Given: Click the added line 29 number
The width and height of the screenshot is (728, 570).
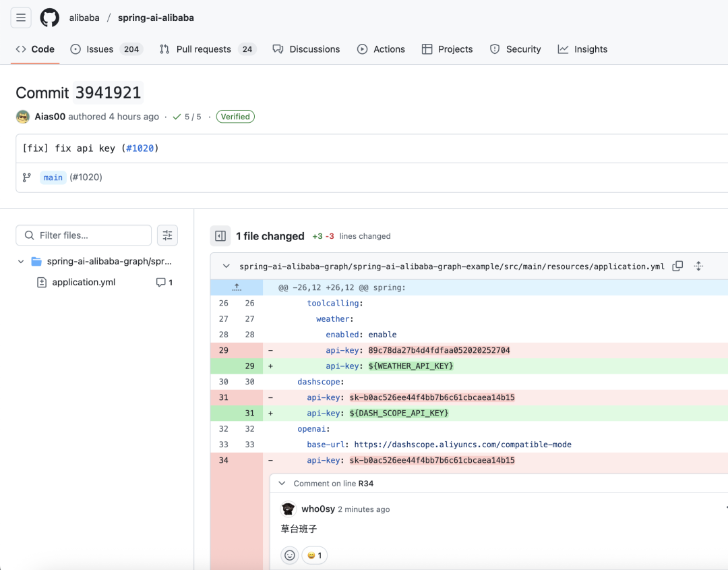Looking at the screenshot, I should point(250,366).
